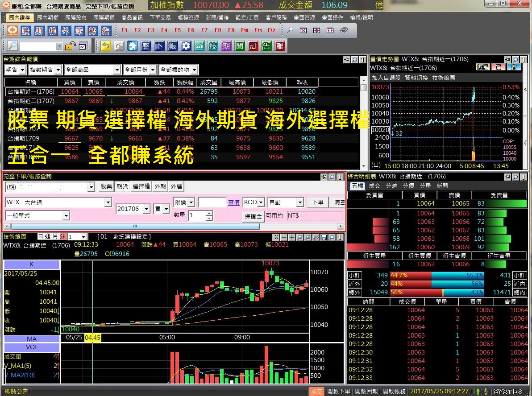The width and height of the screenshot is (532, 396).
Task: Switch to the 分時 tab
Action: click(391, 186)
